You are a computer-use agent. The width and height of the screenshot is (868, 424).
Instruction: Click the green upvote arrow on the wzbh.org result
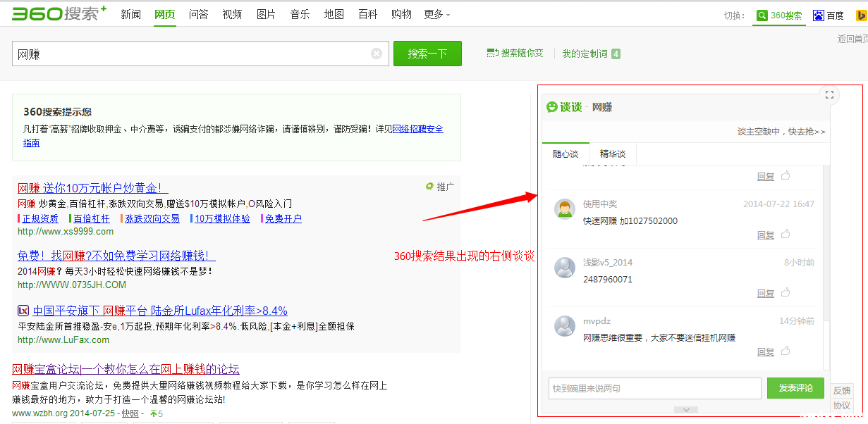153,413
